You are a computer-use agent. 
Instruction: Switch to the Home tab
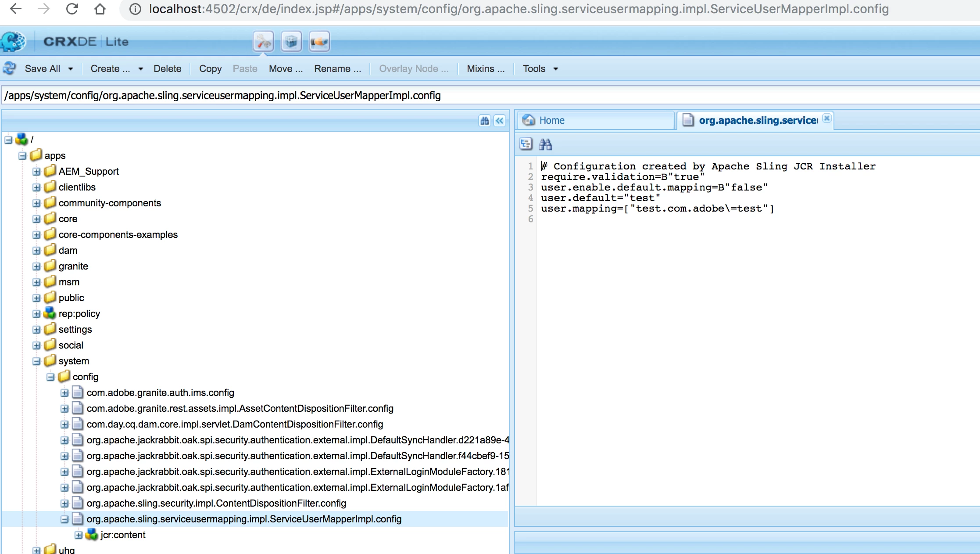(x=551, y=120)
